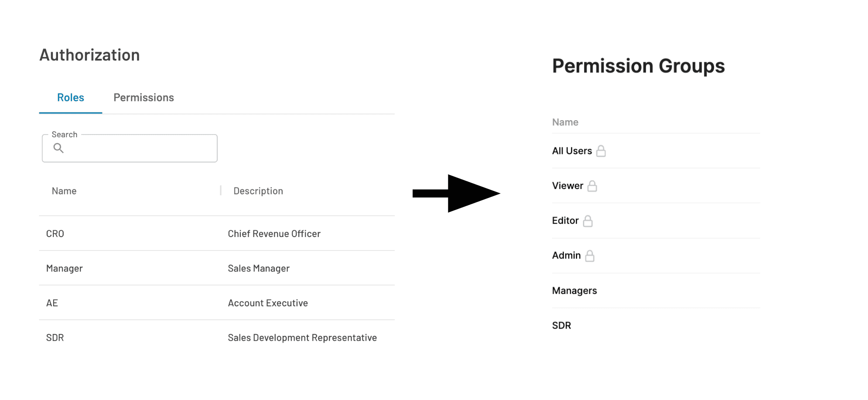Click the lock icon next to Viewer

[592, 186]
